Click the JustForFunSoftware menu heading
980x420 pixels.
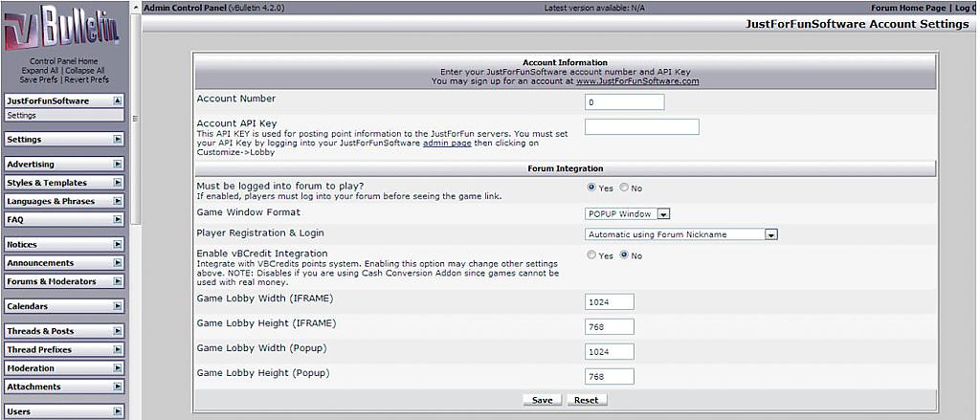(x=48, y=100)
